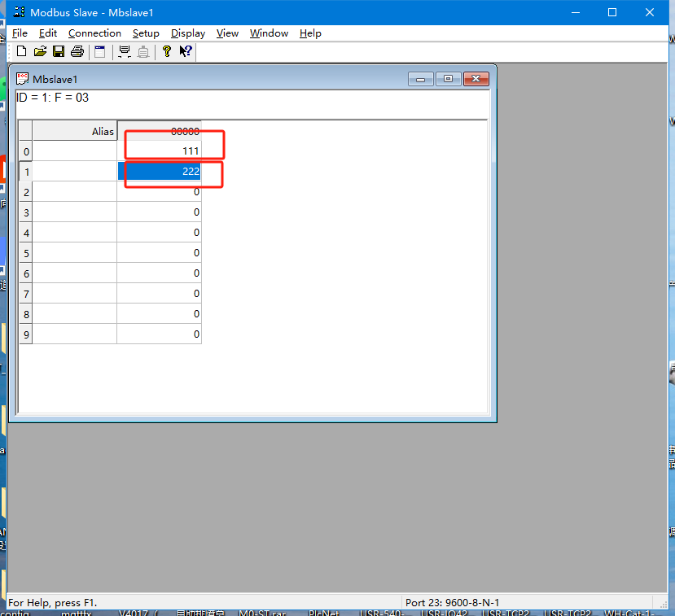This screenshot has width=675, height=616.
Task: Click the slave definition window icon
Action: 99,51
